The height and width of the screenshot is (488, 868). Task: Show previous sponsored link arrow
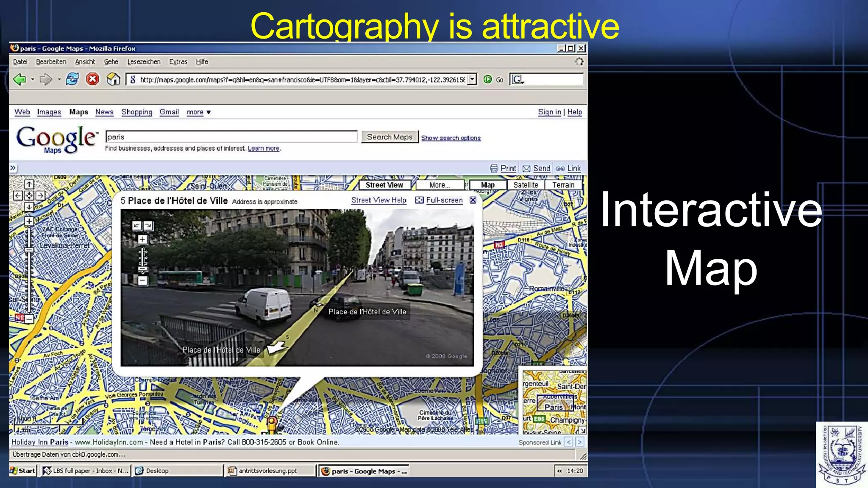tap(569, 442)
